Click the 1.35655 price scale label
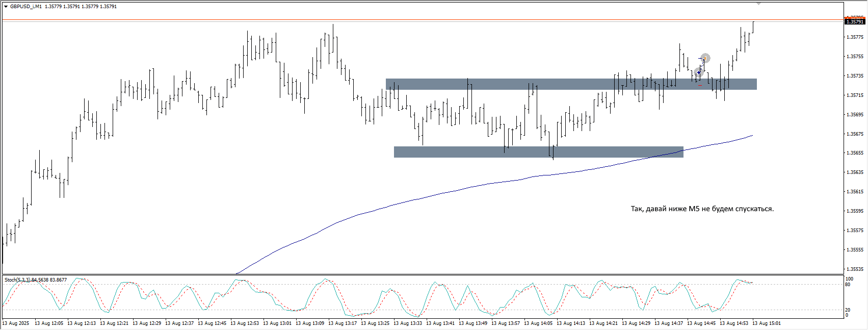The image size is (868, 330). (855, 153)
